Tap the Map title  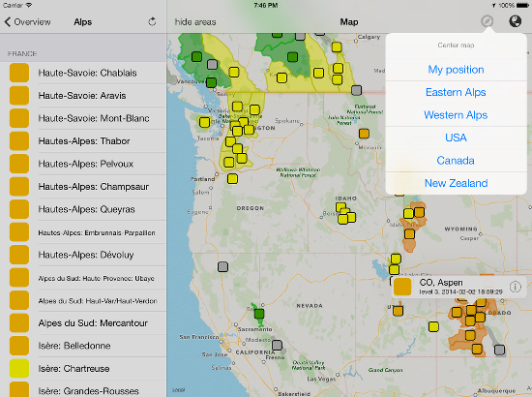pyautogui.click(x=349, y=22)
